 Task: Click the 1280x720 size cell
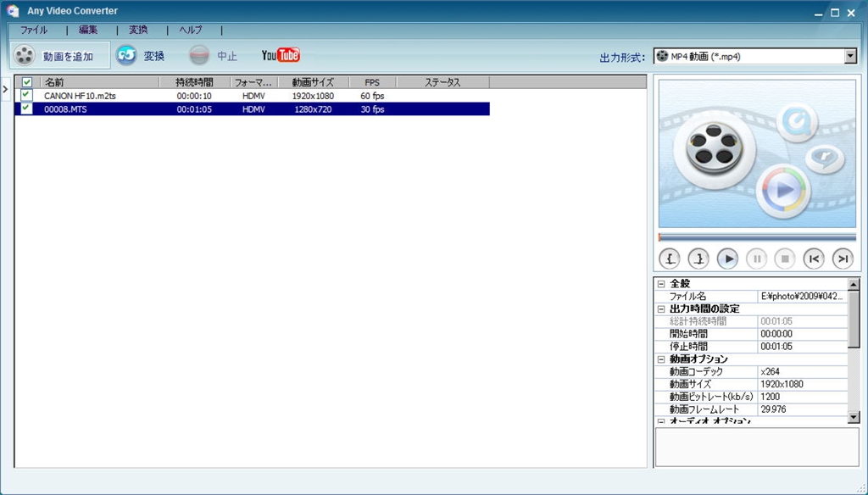click(313, 109)
